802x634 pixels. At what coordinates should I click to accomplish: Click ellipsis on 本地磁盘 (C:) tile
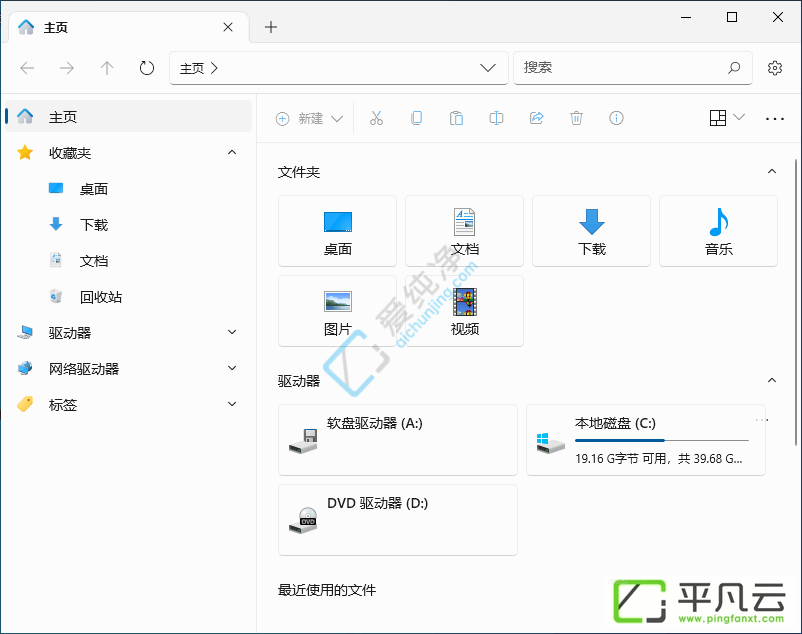762,420
